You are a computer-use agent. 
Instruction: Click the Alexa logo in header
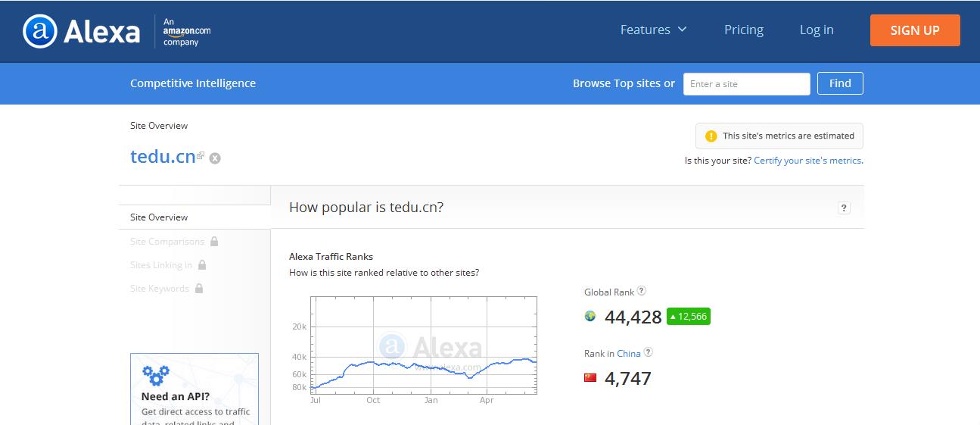pos(81,31)
